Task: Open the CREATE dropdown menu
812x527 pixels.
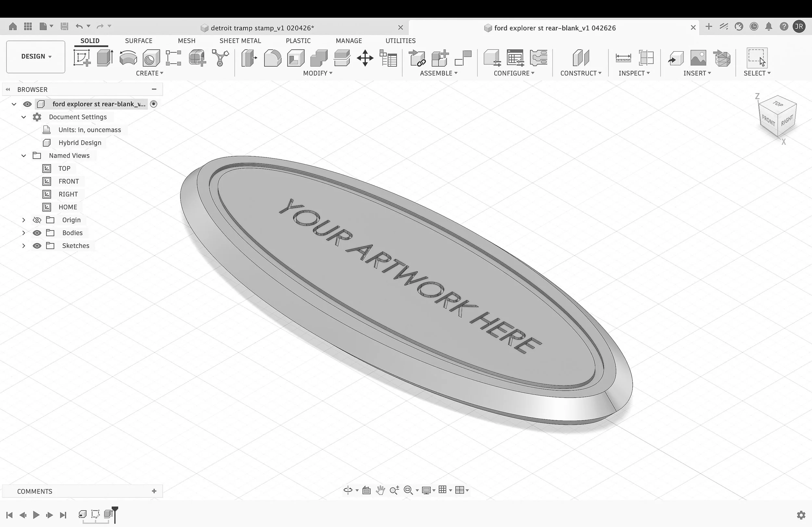Action: [x=149, y=73]
